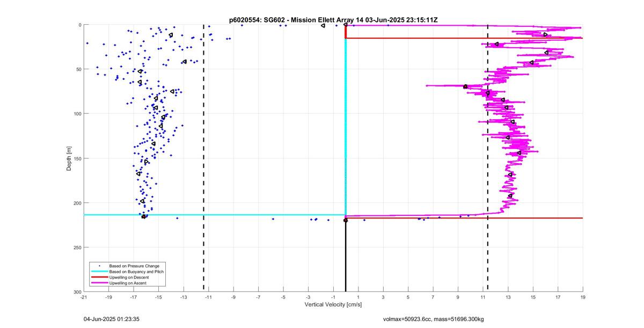644x328 pixels.
Task: Click depth axis tick label 50
Action: (78, 69)
